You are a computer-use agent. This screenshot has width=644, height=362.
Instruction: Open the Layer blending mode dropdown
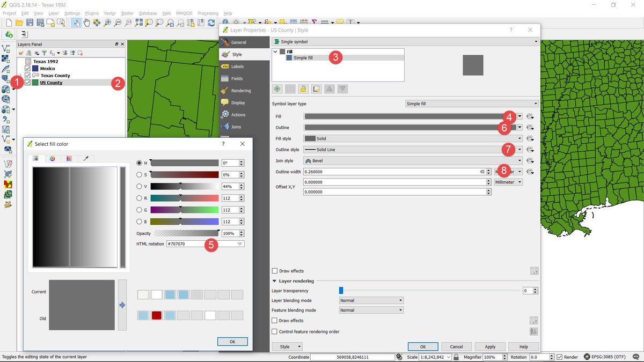coord(371,300)
